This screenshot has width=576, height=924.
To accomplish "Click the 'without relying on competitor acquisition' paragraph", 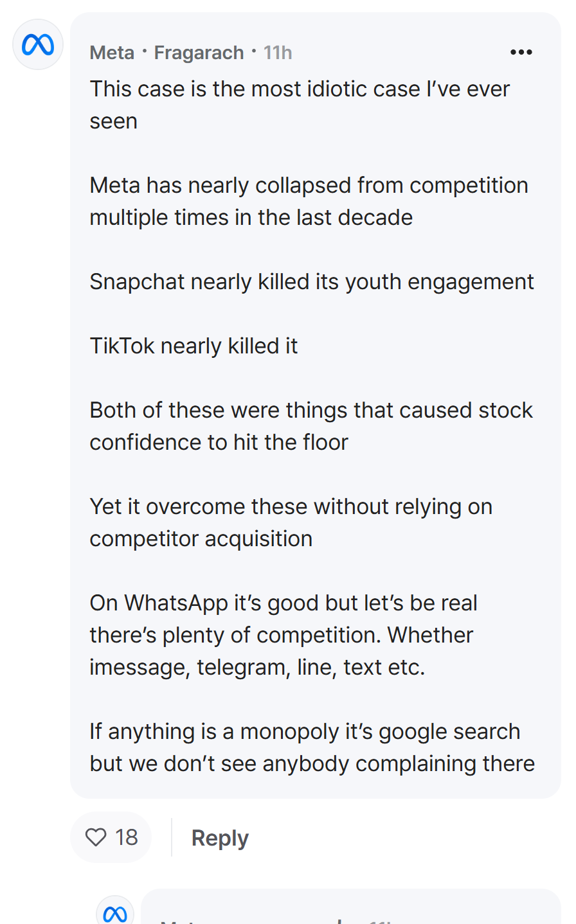I will [291, 522].
